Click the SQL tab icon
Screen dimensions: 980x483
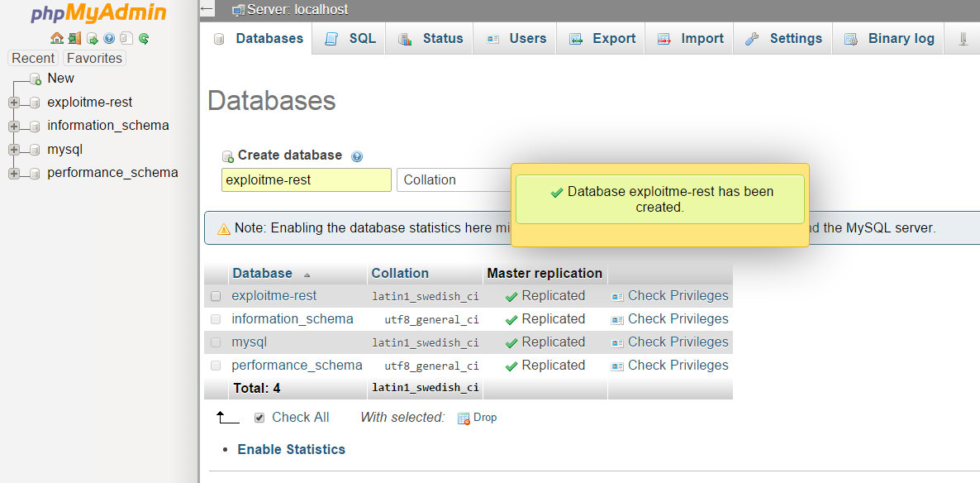331,39
